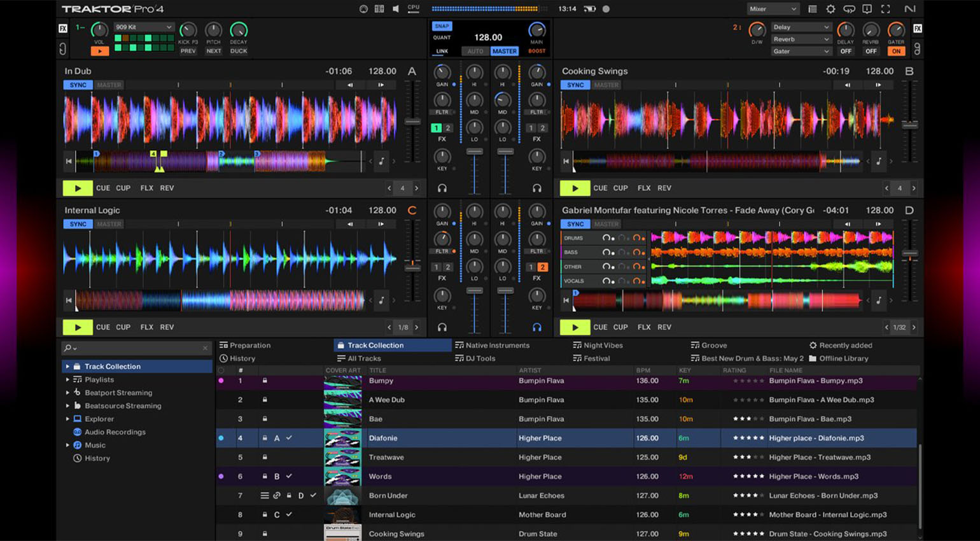This screenshot has width=980, height=541.
Task: Turn off the Gater effect ON button
Action: click(896, 51)
